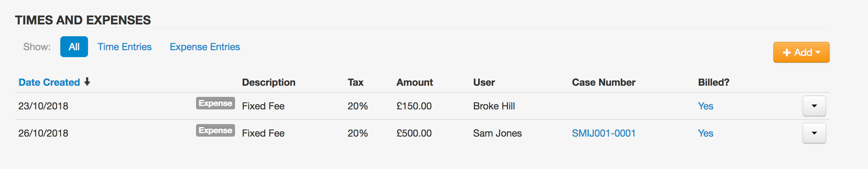Expand the actions dropdown for the Sam Jones entry
Image resolution: width=868 pixels, height=169 pixels.
pos(814,133)
